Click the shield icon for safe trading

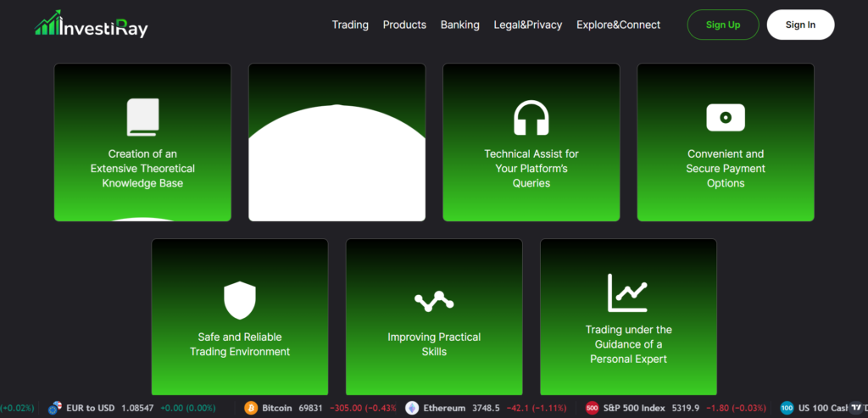240,301
